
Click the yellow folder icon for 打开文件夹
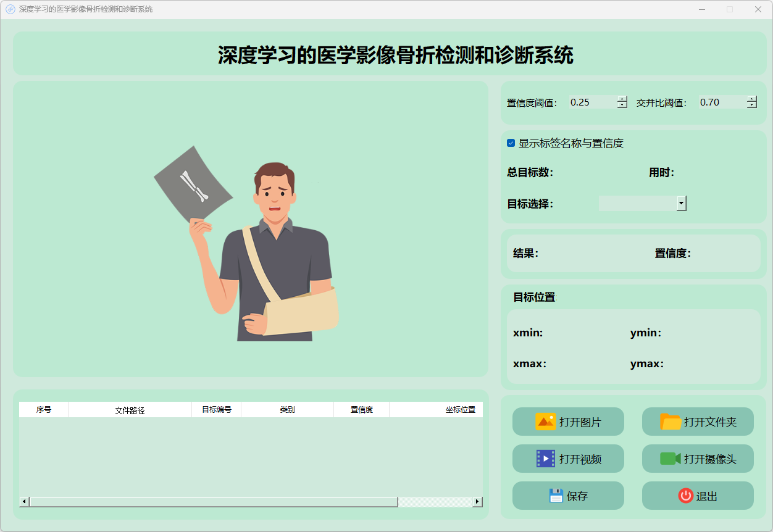point(671,422)
